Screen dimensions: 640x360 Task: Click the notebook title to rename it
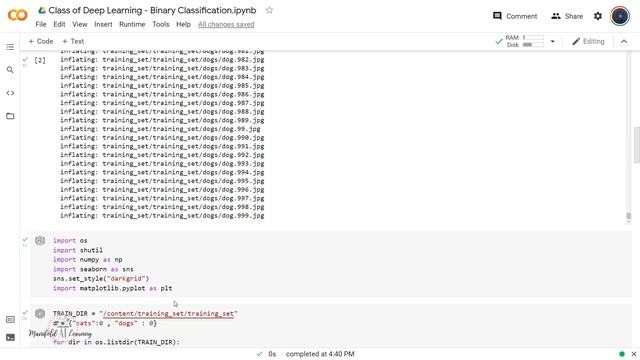pyautogui.click(x=152, y=10)
